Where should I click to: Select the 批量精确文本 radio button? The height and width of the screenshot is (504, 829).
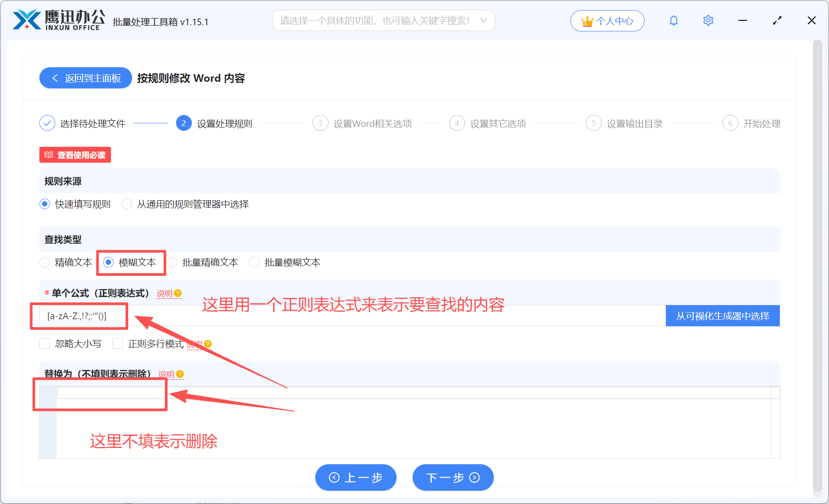point(172,263)
